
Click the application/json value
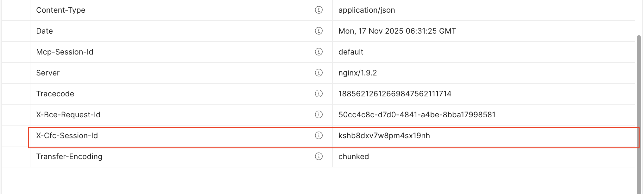[x=367, y=10]
